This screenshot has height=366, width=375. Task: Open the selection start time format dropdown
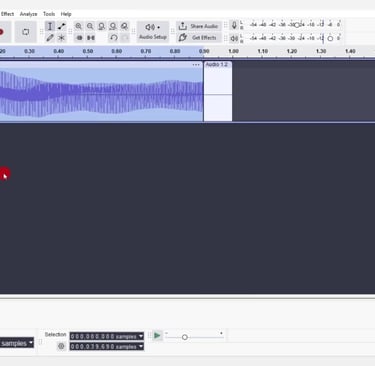pos(141,336)
